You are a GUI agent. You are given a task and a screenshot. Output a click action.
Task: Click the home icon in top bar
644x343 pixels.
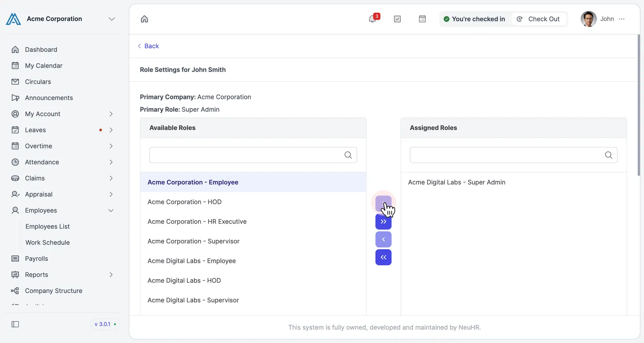[144, 19]
